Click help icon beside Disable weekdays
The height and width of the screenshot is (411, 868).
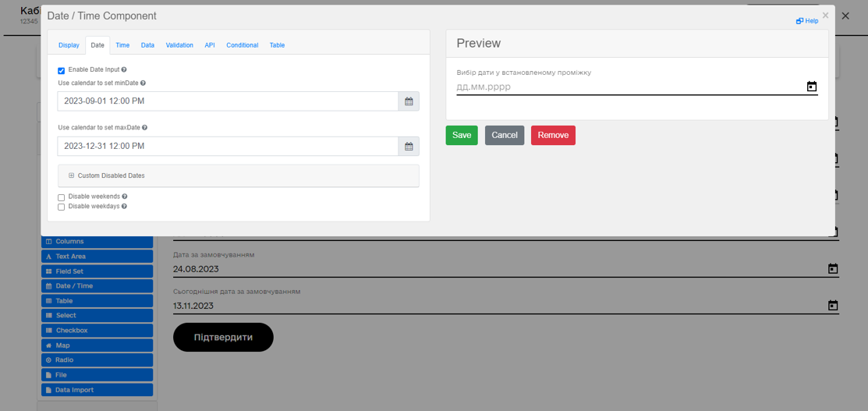click(124, 207)
